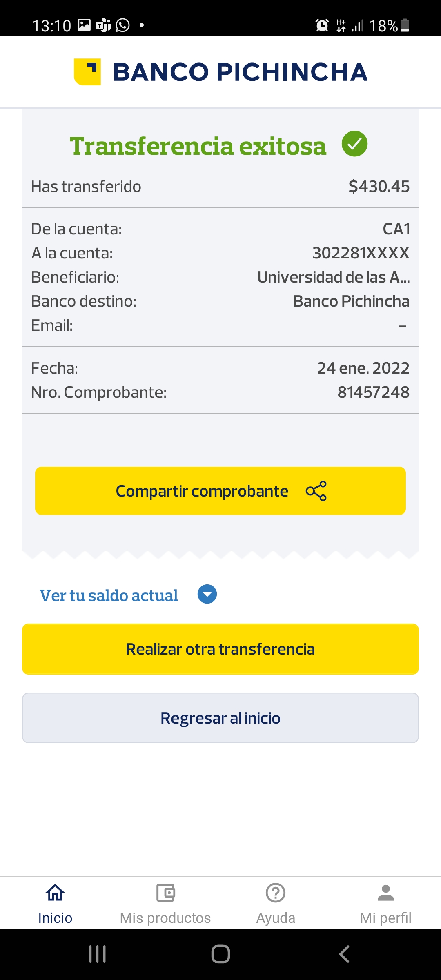Viewport: 441px width, 980px height.
Task: Show balance via Ver tu saldo actual
Action: tap(109, 595)
